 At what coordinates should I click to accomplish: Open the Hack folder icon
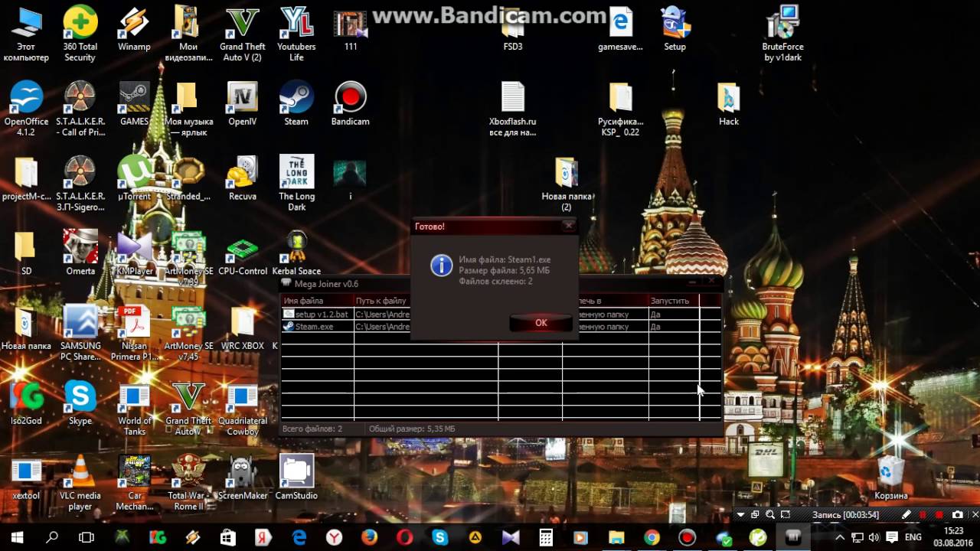729,104
